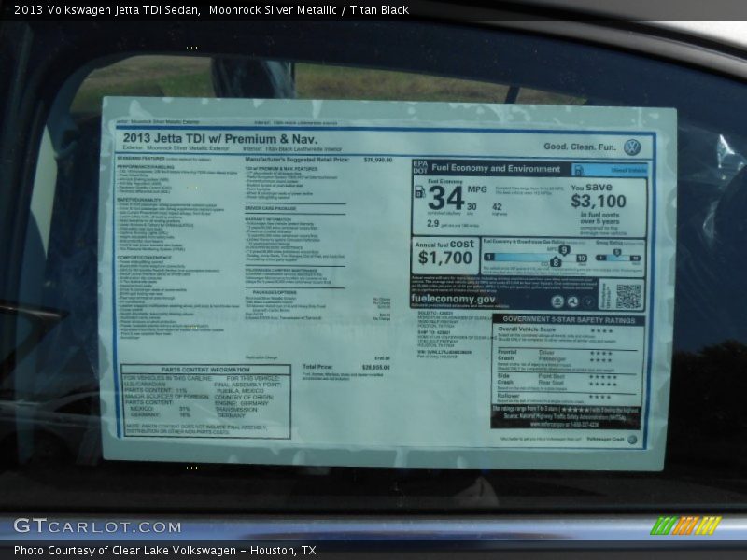Click the Parts Content Information box
The height and width of the screenshot is (560, 747).
[204, 401]
